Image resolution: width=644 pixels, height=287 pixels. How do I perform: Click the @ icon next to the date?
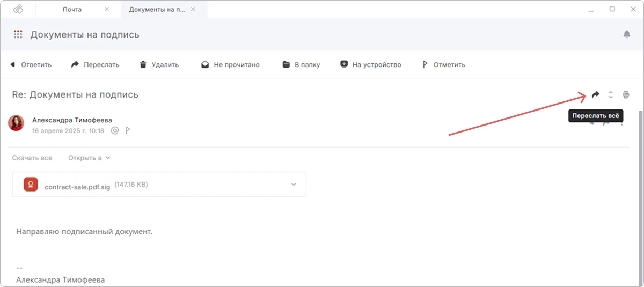[114, 130]
